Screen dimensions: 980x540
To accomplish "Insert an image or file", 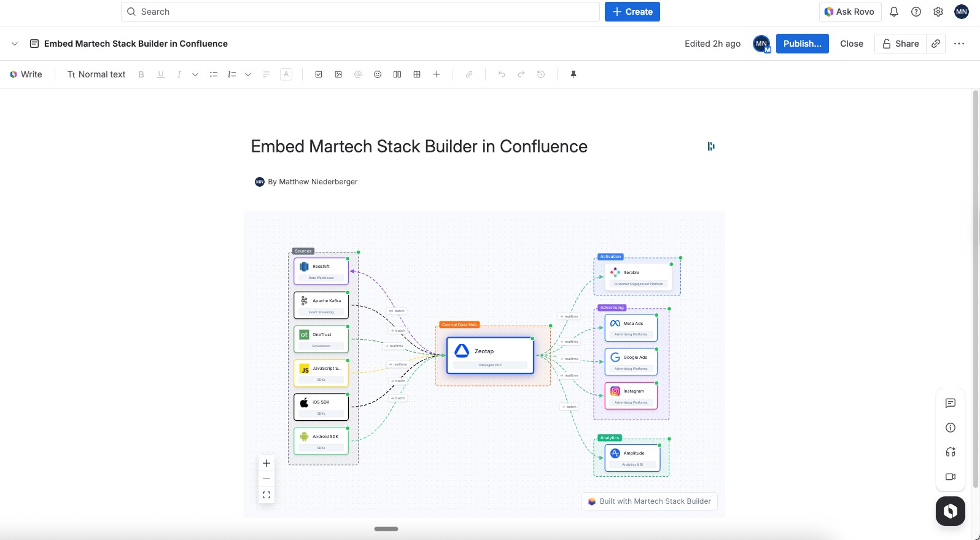I will [338, 74].
